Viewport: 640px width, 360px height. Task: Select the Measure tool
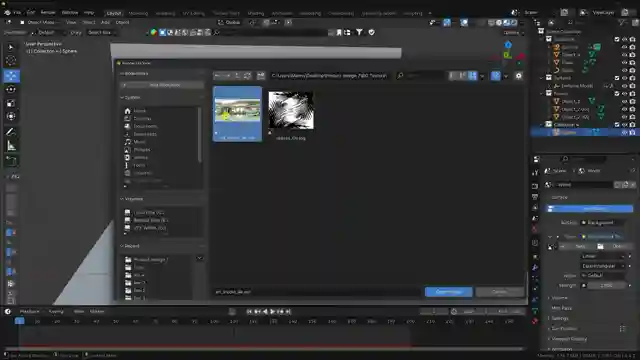point(11,146)
